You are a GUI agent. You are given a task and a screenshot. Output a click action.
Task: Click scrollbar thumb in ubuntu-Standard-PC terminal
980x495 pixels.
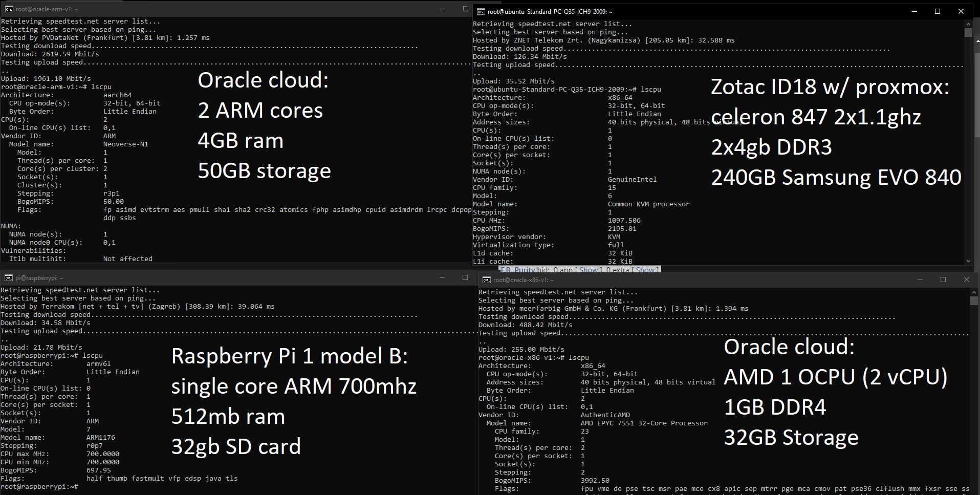968,32
